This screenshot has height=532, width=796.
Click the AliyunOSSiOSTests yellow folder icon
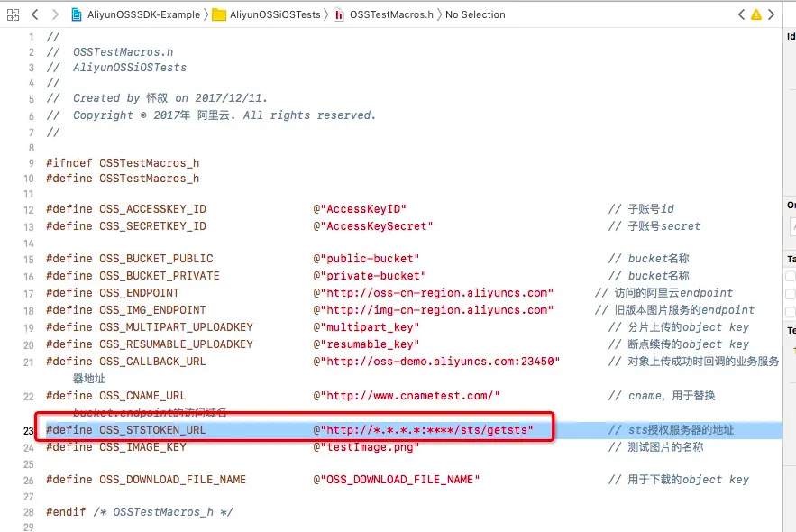click(x=219, y=14)
